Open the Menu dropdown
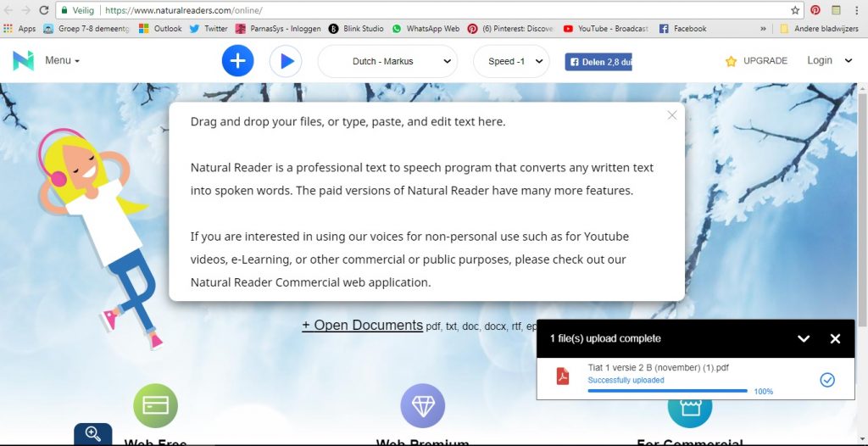Image resolution: width=868 pixels, height=446 pixels. point(62,60)
